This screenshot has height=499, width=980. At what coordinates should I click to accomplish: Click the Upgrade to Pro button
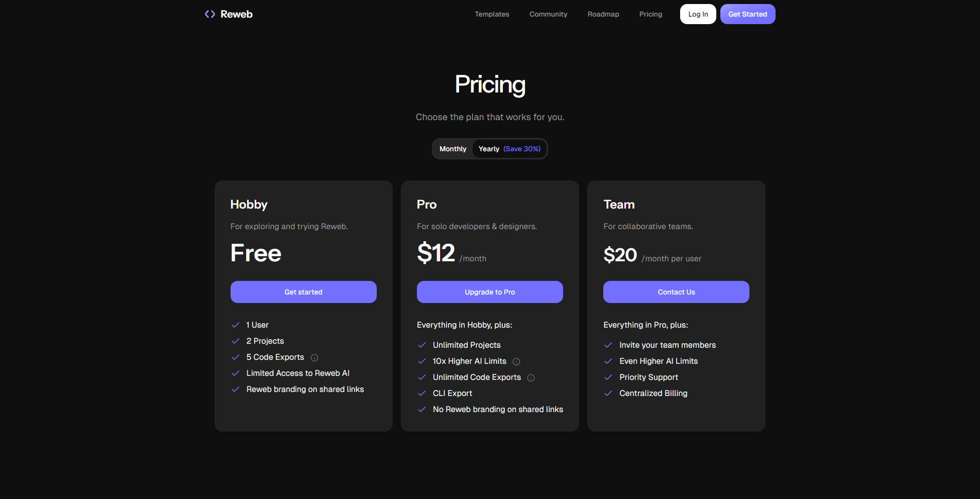(x=490, y=292)
